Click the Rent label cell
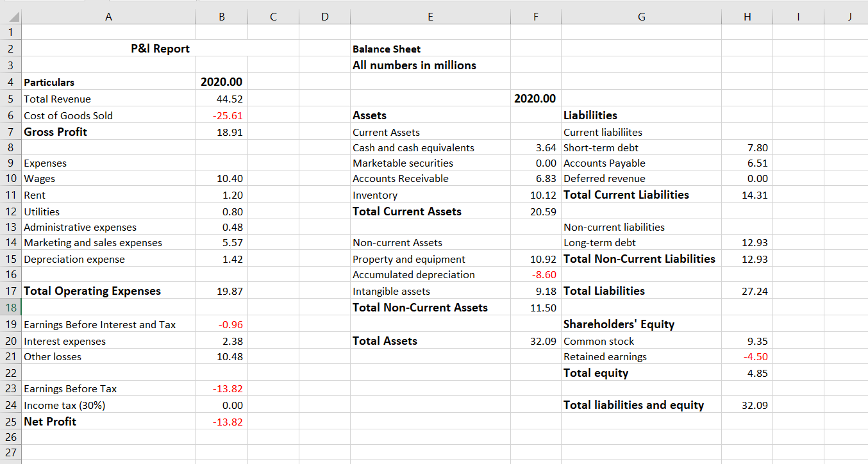Screen dimensions: 868x464 click(108, 195)
